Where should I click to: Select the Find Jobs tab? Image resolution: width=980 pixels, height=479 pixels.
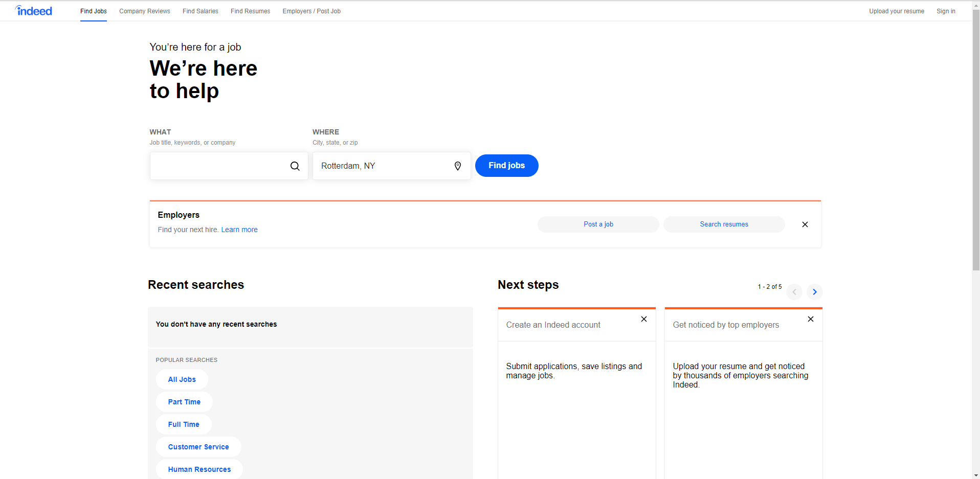(93, 11)
